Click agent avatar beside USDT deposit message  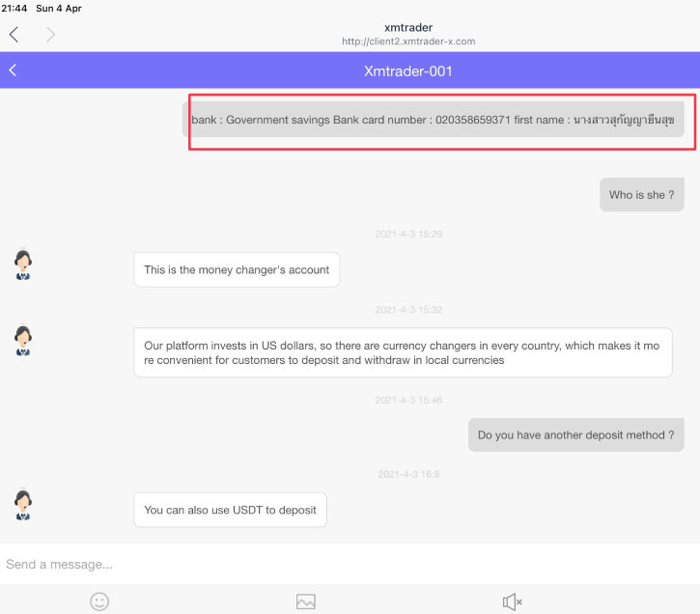23,505
